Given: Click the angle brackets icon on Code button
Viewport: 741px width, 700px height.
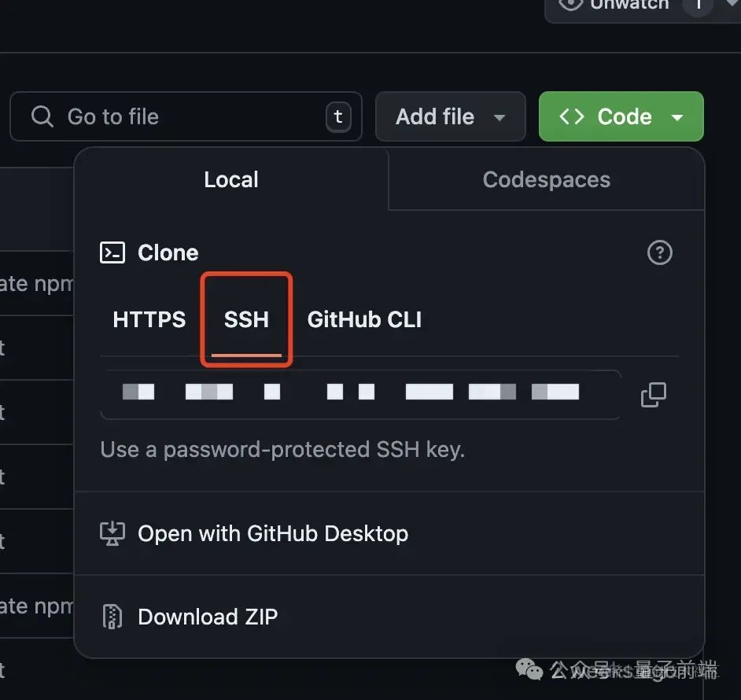Looking at the screenshot, I should 572,116.
